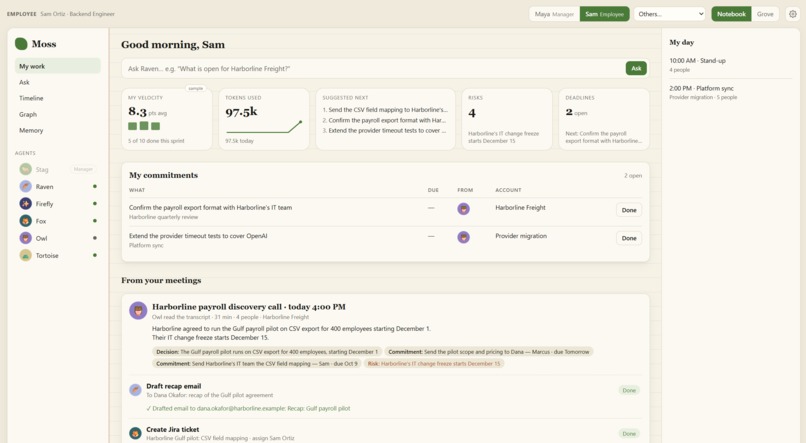Click 'sample' badge on velocity card

tap(196, 88)
